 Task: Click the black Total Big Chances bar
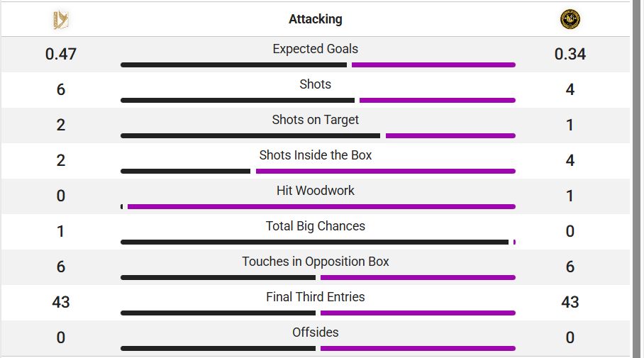click(x=315, y=242)
